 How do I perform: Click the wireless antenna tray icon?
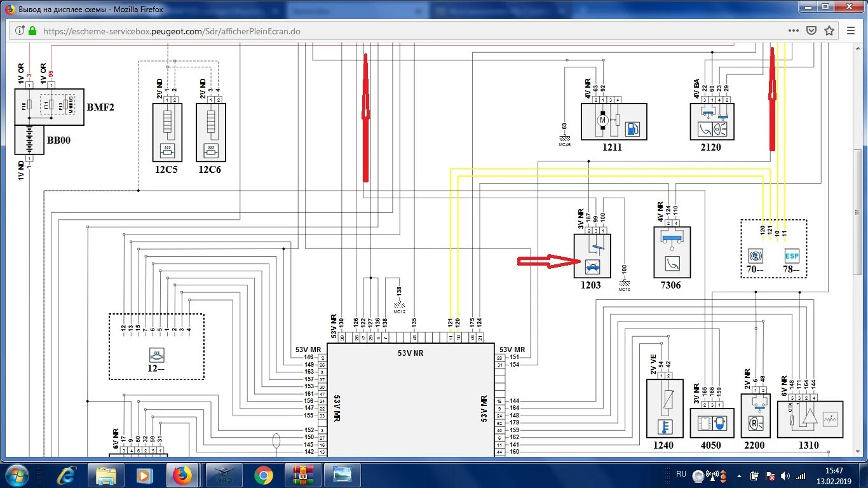pyautogui.click(x=712, y=476)
